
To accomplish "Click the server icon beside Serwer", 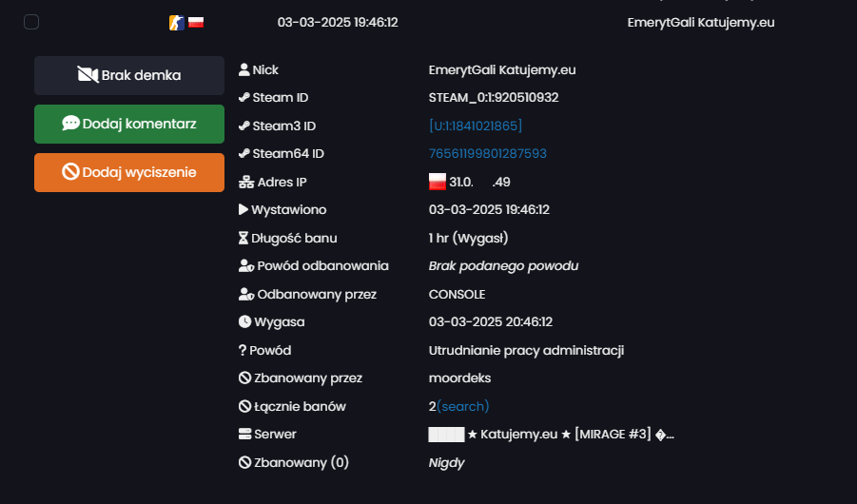I will 244,434.
